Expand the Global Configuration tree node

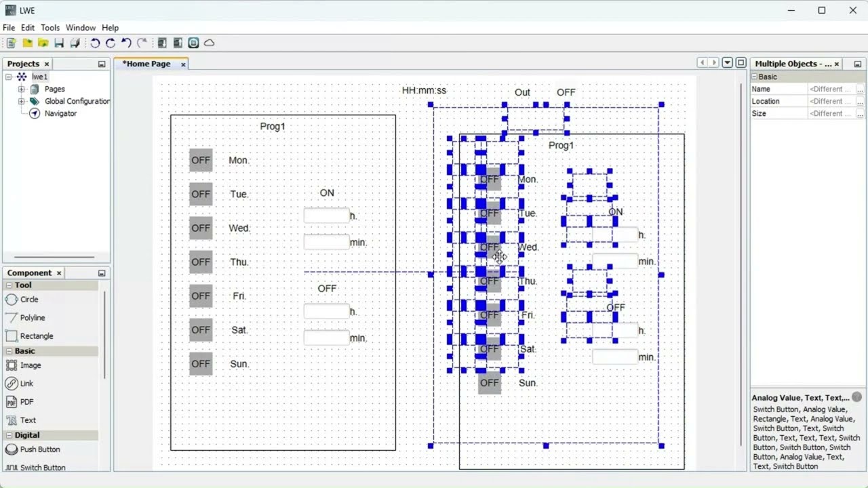click(x=21, y=101)
